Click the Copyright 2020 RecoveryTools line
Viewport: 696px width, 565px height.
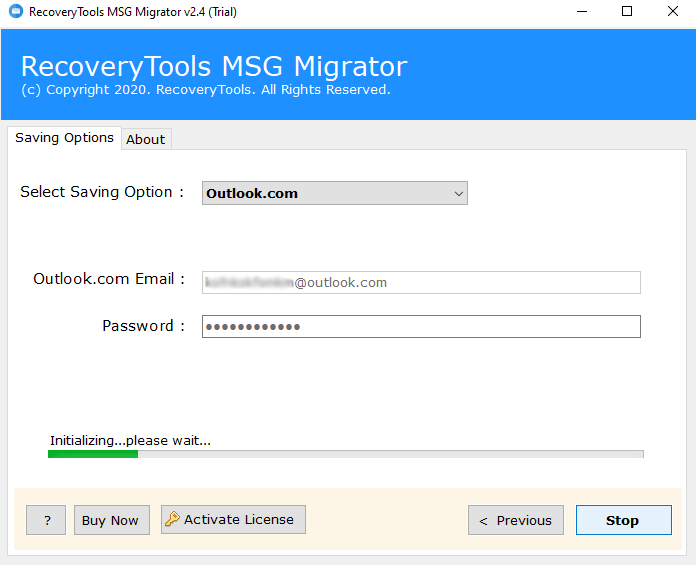point(206,90)
